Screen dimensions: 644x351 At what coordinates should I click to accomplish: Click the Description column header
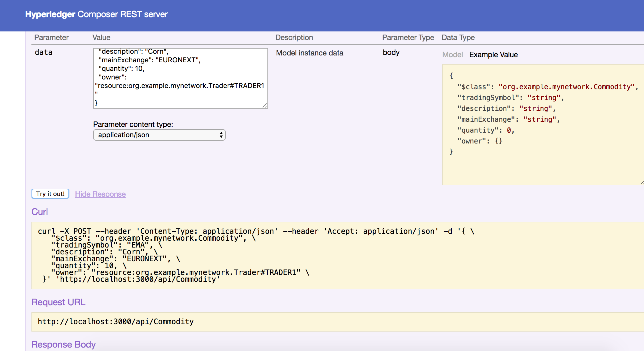click(294, 37)
